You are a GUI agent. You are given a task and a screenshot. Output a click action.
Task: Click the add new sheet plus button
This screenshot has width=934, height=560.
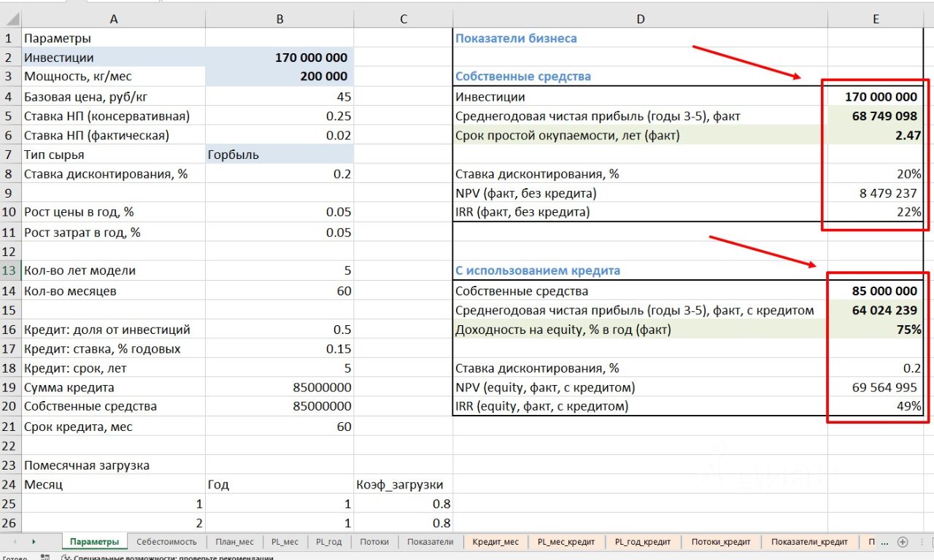903,542
